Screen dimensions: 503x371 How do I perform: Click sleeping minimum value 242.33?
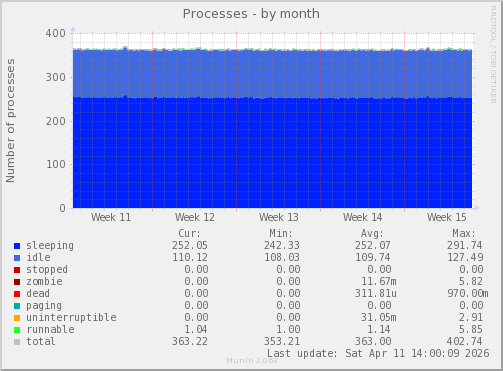click(282, 246)
